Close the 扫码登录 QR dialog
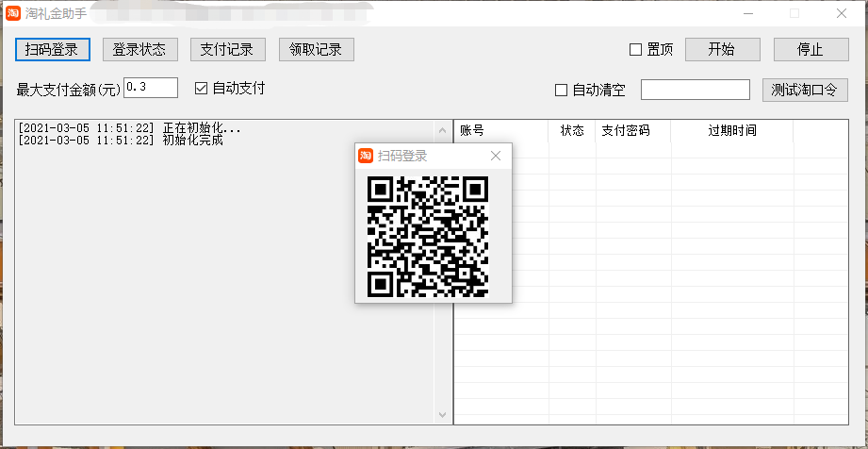The image size is (868, 449). 496,156
